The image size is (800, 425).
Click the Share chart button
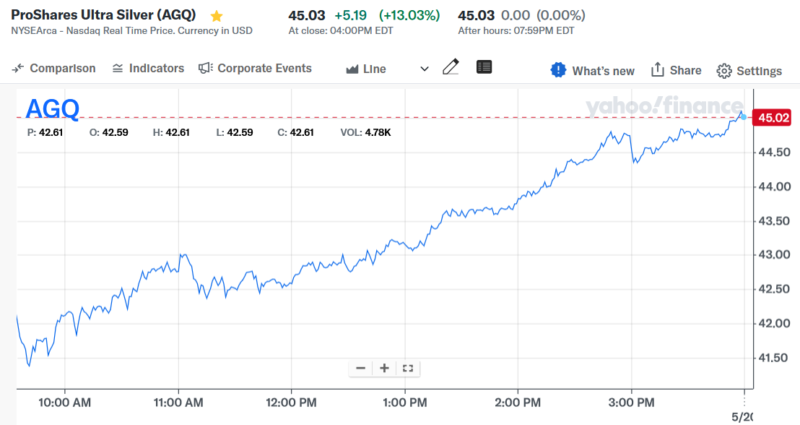(676, 70)
